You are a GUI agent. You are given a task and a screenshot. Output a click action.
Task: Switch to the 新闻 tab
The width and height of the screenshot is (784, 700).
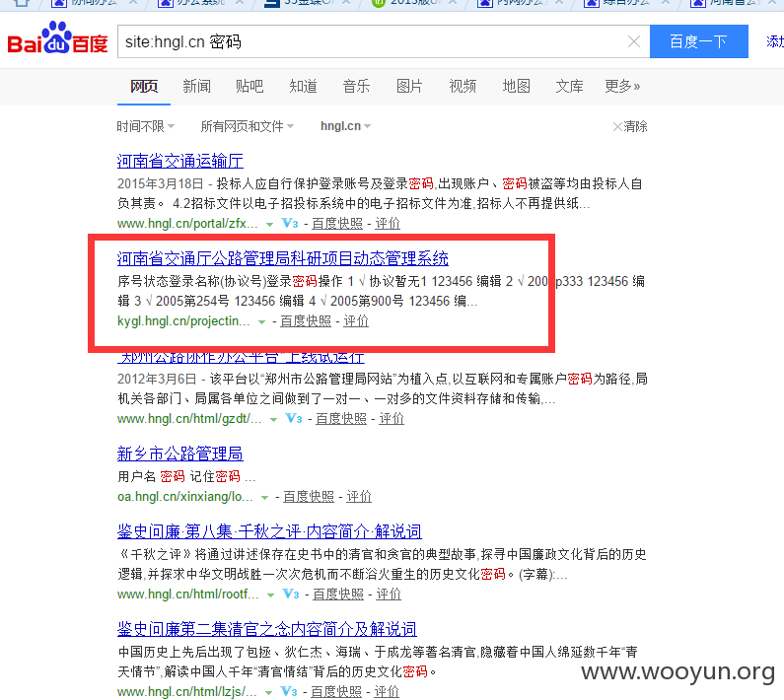196,87
